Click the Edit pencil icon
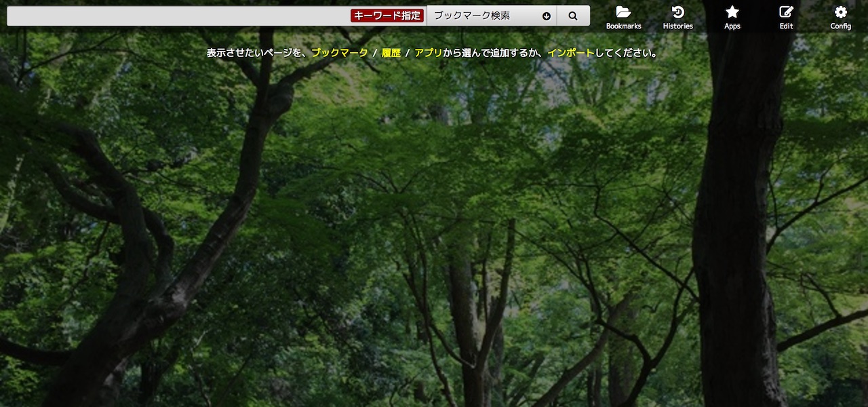 click(786, 12)
